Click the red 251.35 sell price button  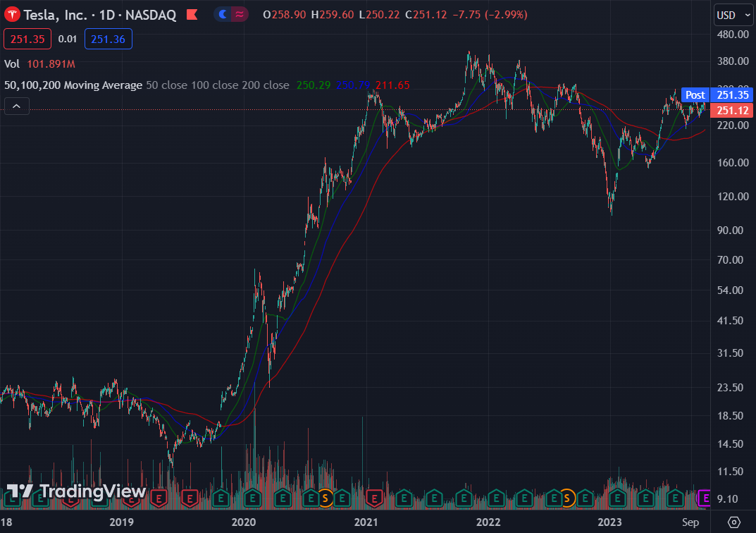coord(27,39)
